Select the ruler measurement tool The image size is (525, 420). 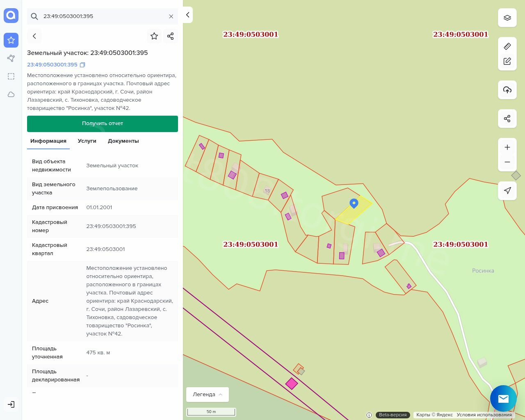(507, 46)
